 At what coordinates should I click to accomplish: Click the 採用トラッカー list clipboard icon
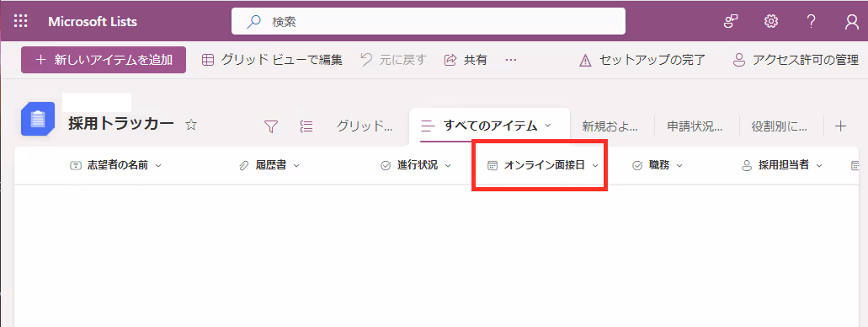pyautogui.click(x=38, y=119)
